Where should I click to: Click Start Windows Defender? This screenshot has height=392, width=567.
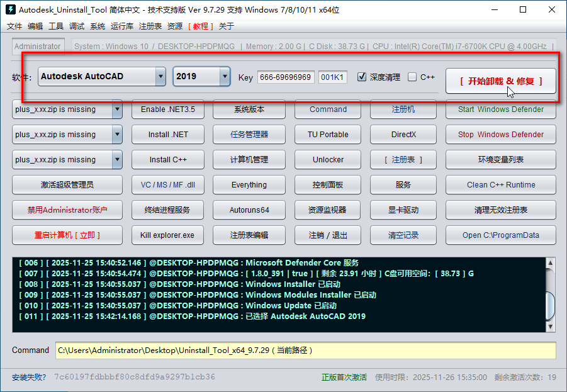[500, 109]
